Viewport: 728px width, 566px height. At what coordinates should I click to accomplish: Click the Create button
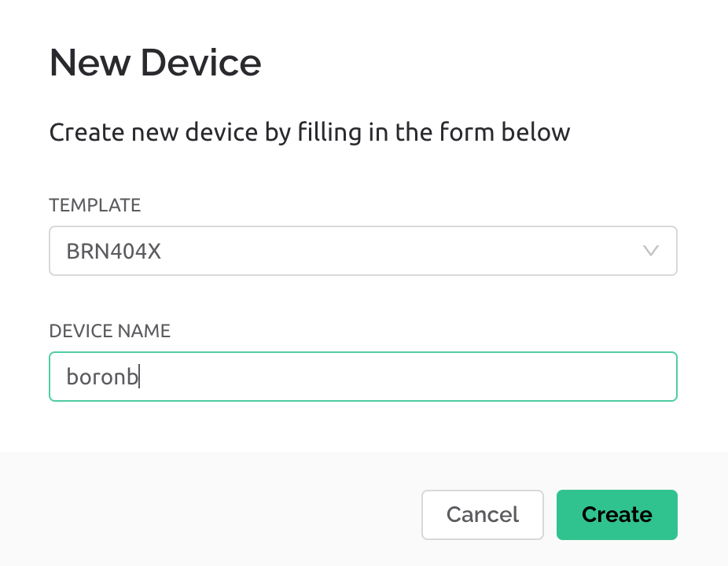(x=616, y=514)
